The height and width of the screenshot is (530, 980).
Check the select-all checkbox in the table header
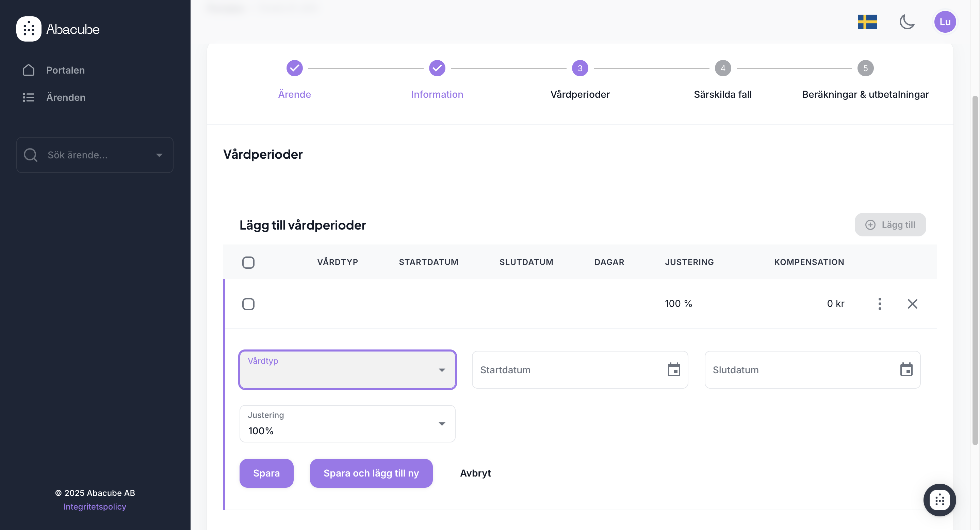pyautogui.click(x=248, y=262)
